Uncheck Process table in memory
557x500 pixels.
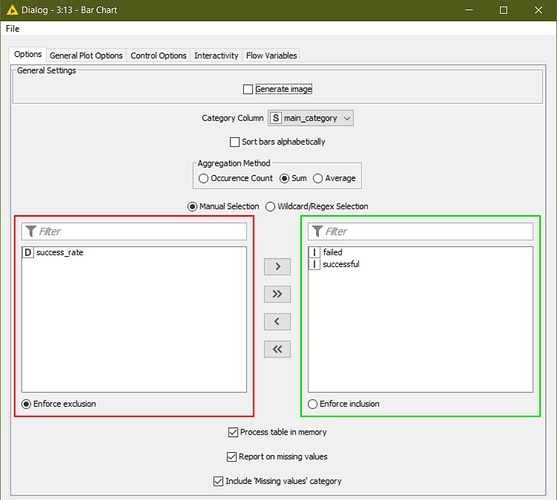click(233, 432)
